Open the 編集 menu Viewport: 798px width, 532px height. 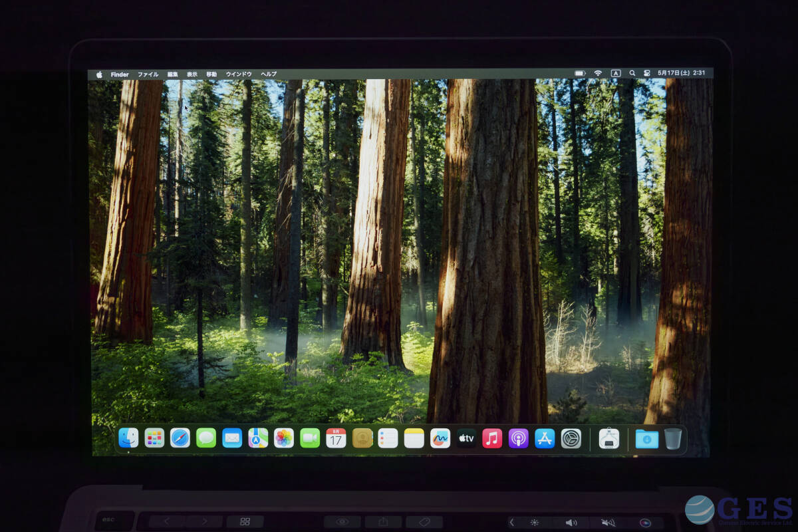(173, 74)
